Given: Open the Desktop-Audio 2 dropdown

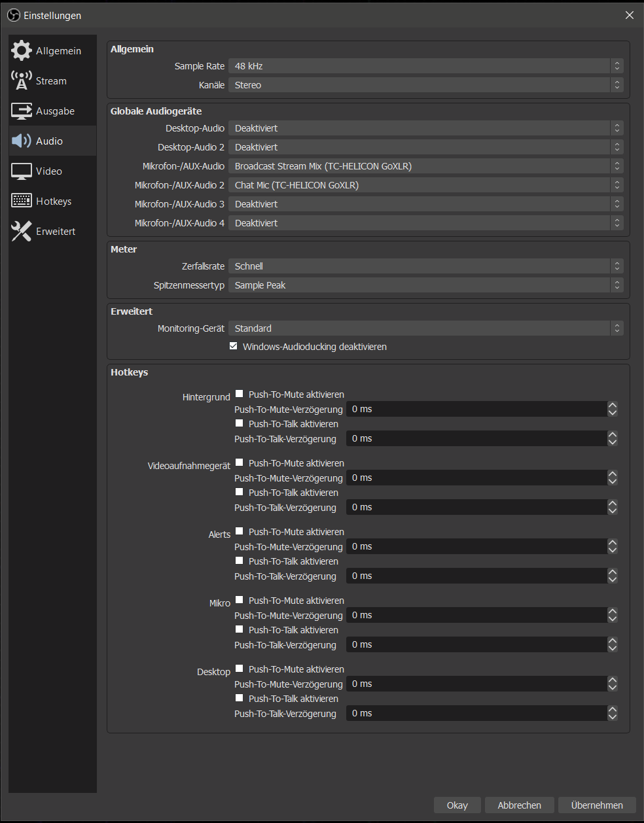Looking at the screenshot, I should (x=426, y=147).
